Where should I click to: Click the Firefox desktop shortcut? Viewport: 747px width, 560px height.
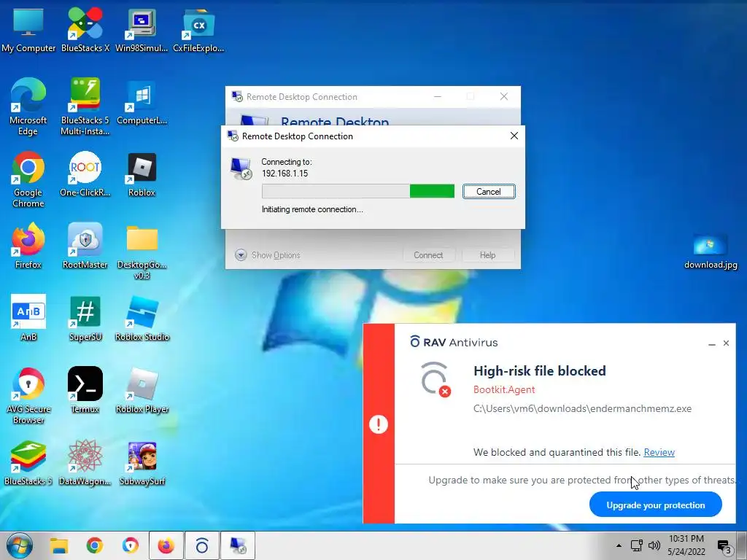tap(28, 246)
